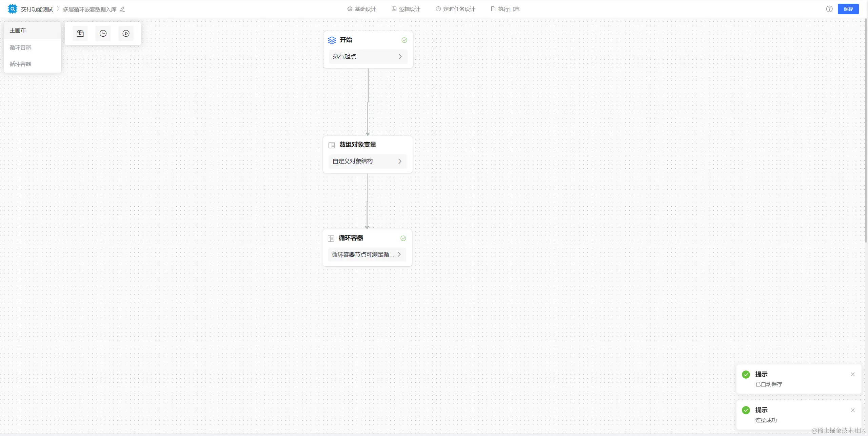Click the 循环容器 node icon
This screenshot has height=436, width=868.
point(331,239)
